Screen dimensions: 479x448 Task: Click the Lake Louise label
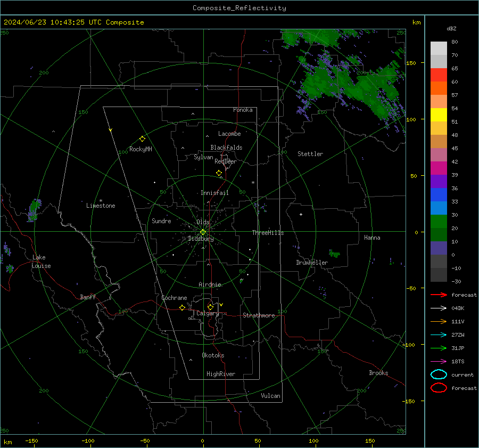[x=41, y=262]
